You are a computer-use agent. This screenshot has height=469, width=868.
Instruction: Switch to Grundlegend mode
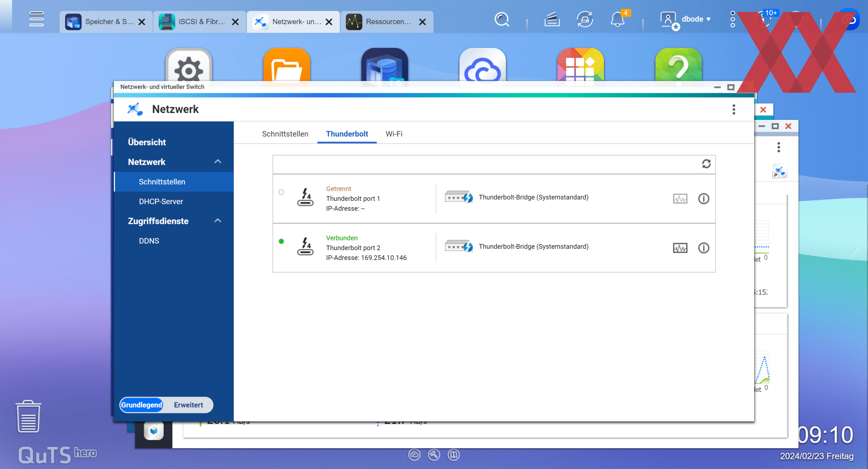[142, 405]
